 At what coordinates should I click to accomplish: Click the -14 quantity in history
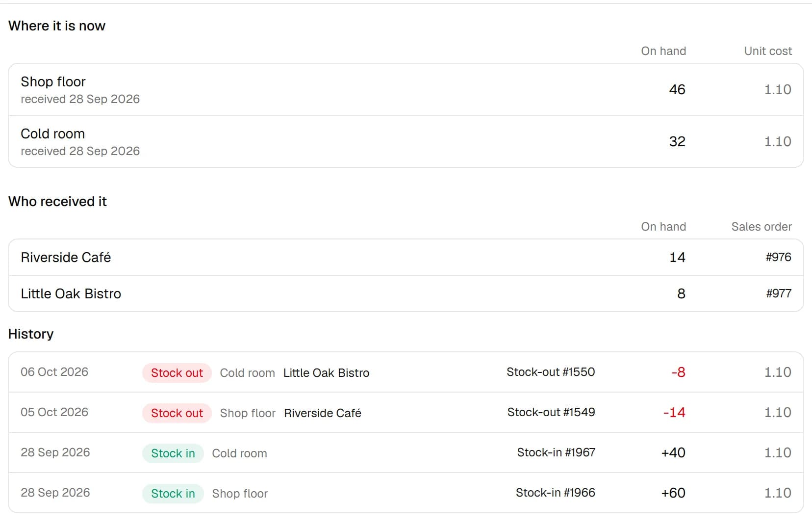click(x=674, y=412)
